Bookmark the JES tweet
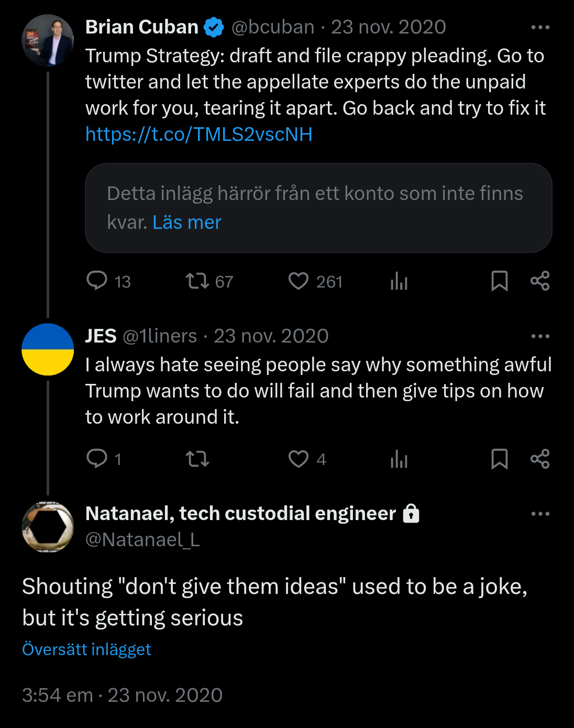Screen dimensions: 574x728 tap(499, 459)
